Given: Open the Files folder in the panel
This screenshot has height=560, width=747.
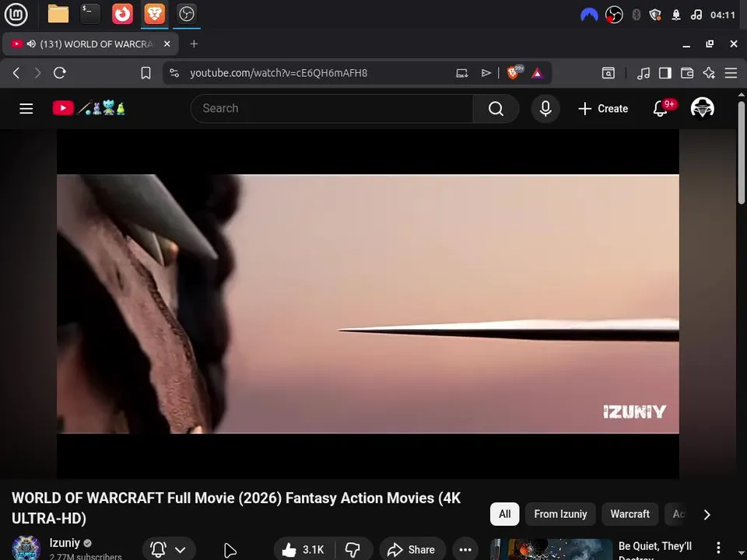Looking at the screenshot, I should coord(58,14).
